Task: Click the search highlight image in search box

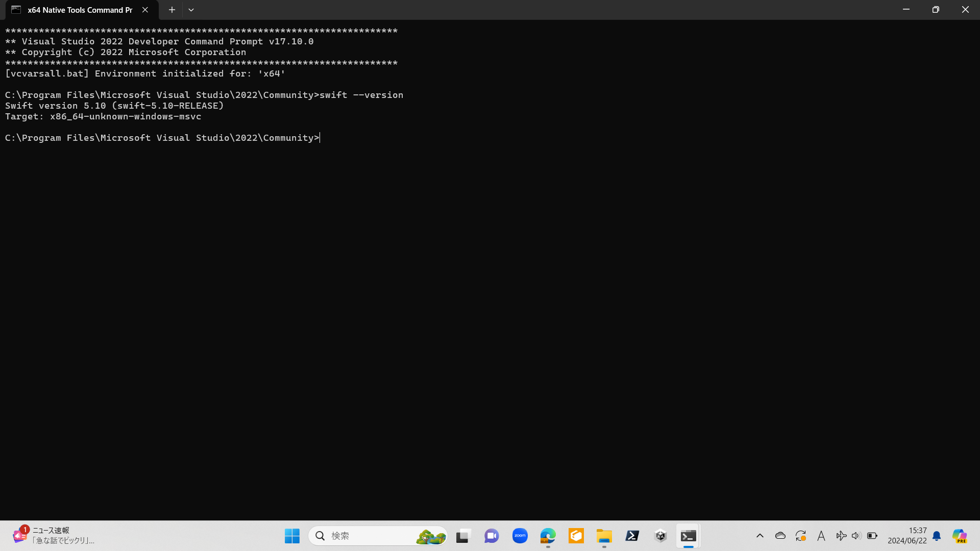Action: coord(431,536)
